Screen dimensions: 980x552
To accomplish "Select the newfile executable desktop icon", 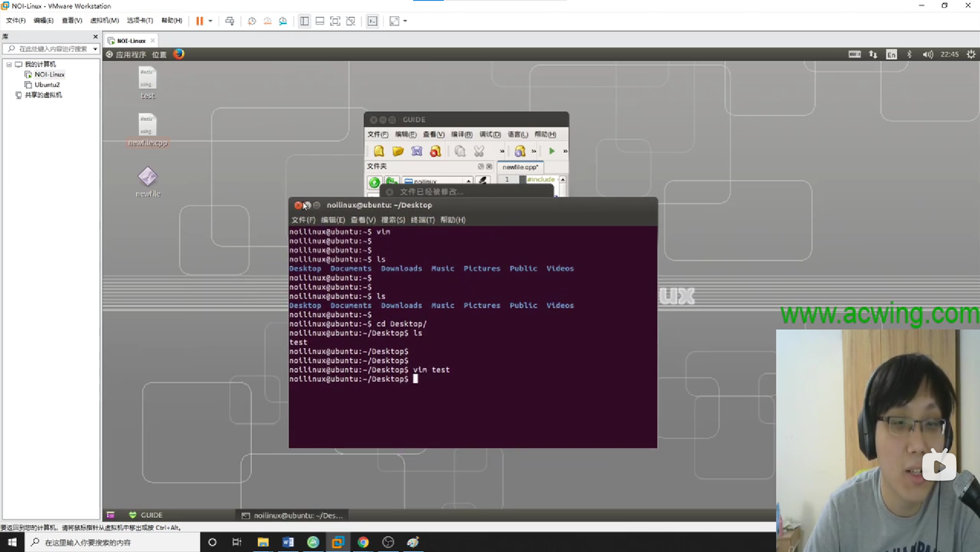I will 148,181.
